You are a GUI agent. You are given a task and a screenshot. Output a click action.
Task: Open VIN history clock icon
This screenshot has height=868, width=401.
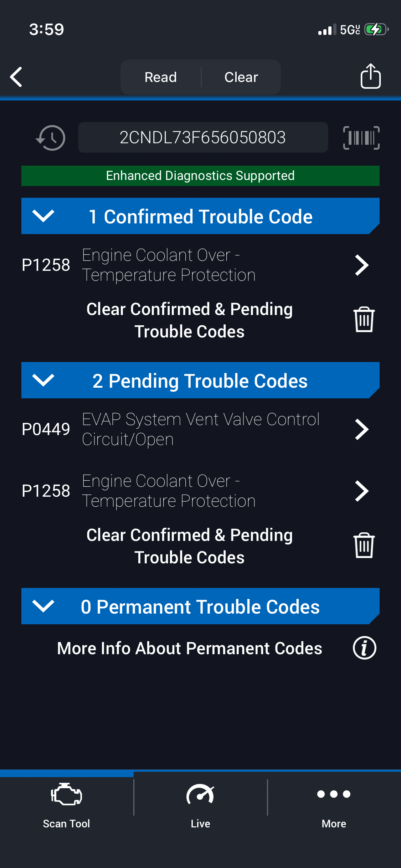pyautogui.click(x=51, y=138)
